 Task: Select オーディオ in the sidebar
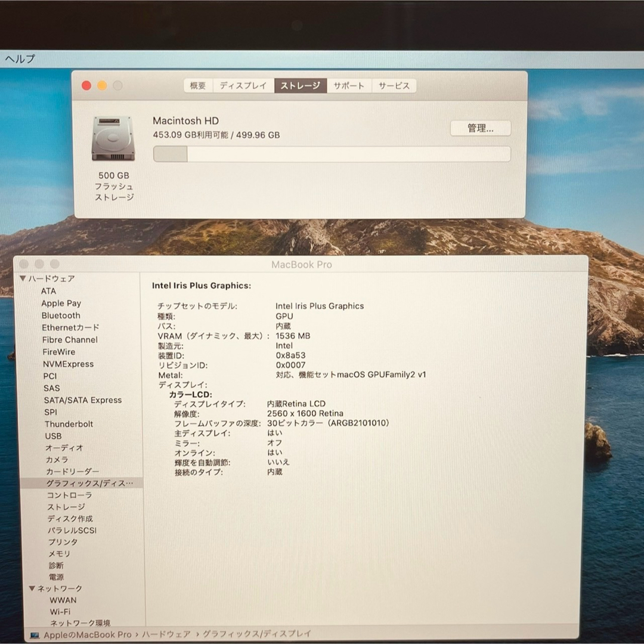tap(64, 448)
